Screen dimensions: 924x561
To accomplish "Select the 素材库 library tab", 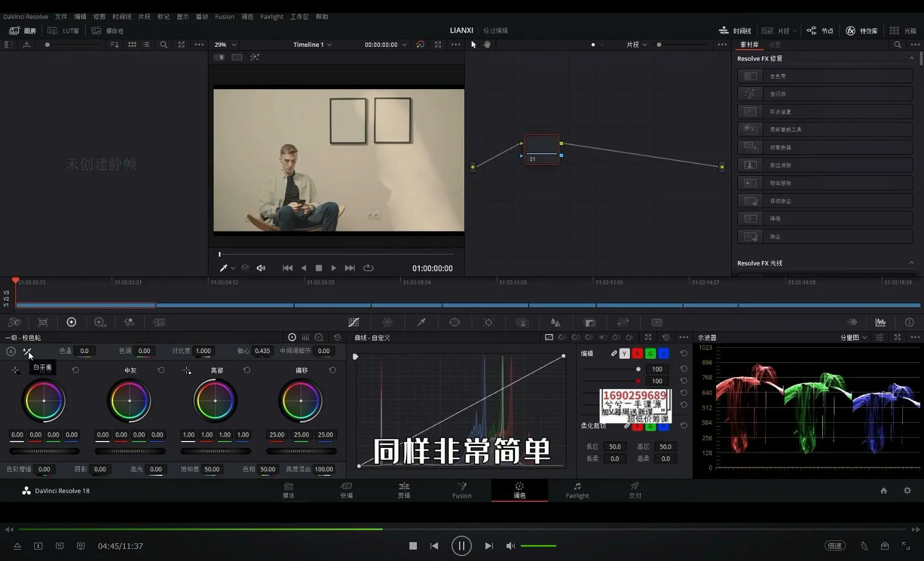I will (749, 45).
